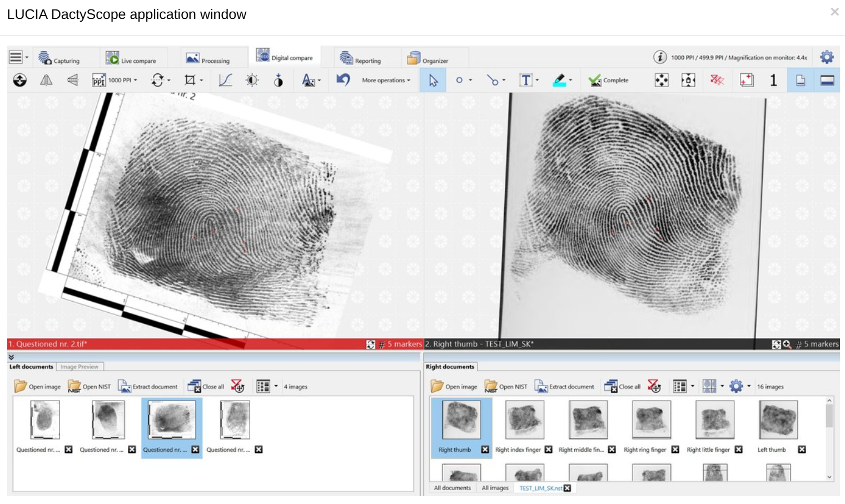
Task: Switch to the Capturing tab
Action: (59, 58)
